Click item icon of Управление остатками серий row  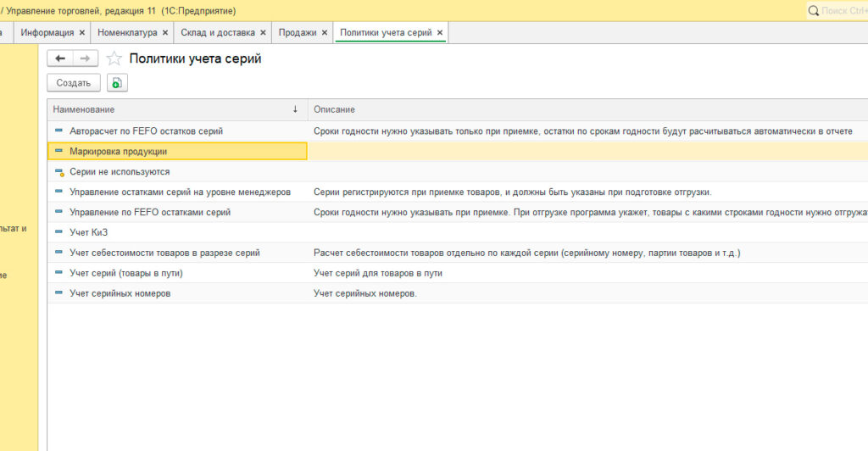pos(58,192)
